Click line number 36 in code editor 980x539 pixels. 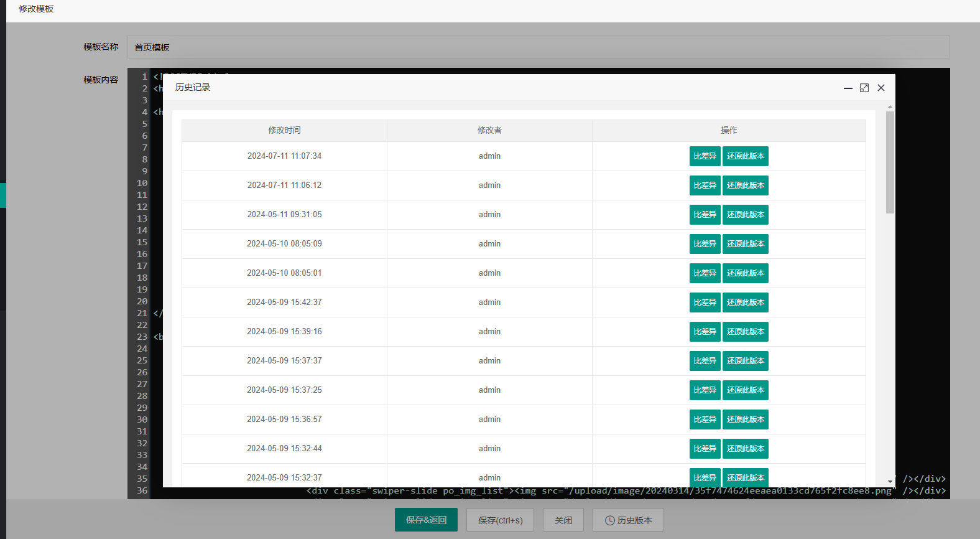click(x=142, y=490)
